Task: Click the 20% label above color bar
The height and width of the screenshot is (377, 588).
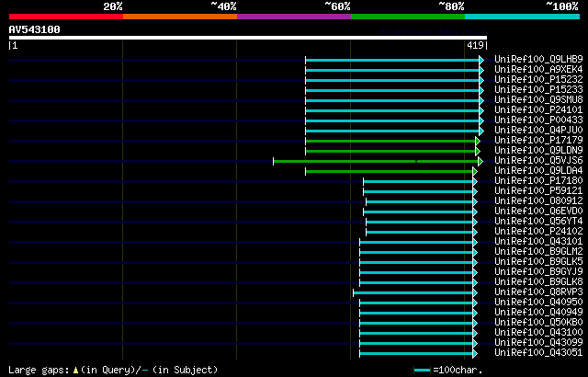Action: (113, 6)
